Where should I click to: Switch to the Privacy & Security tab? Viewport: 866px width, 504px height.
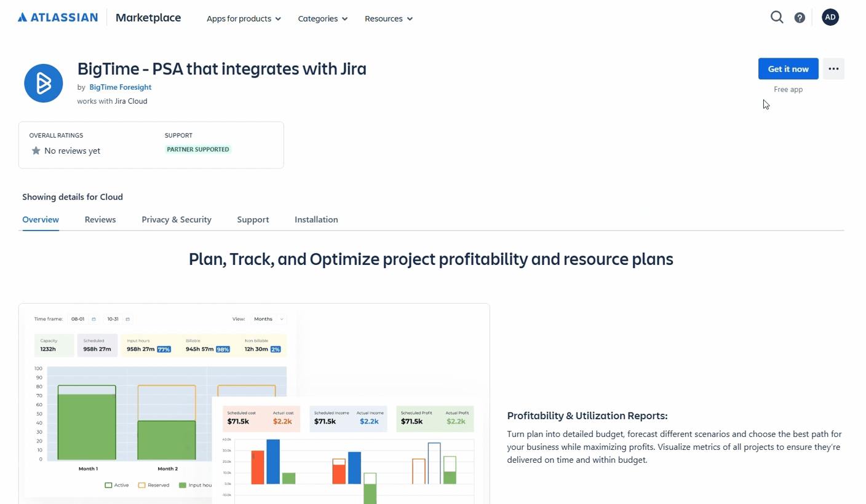coord(177,219)
